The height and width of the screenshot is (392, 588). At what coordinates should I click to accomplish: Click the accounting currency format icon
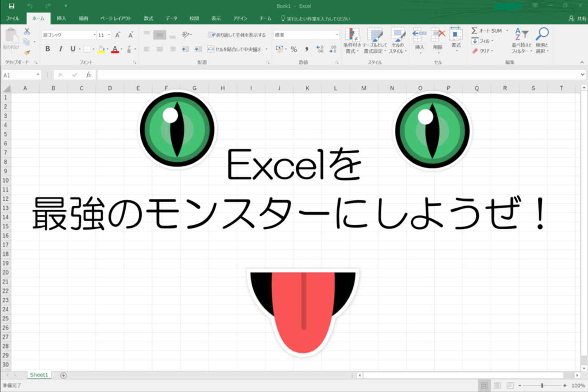coord(279,49)
